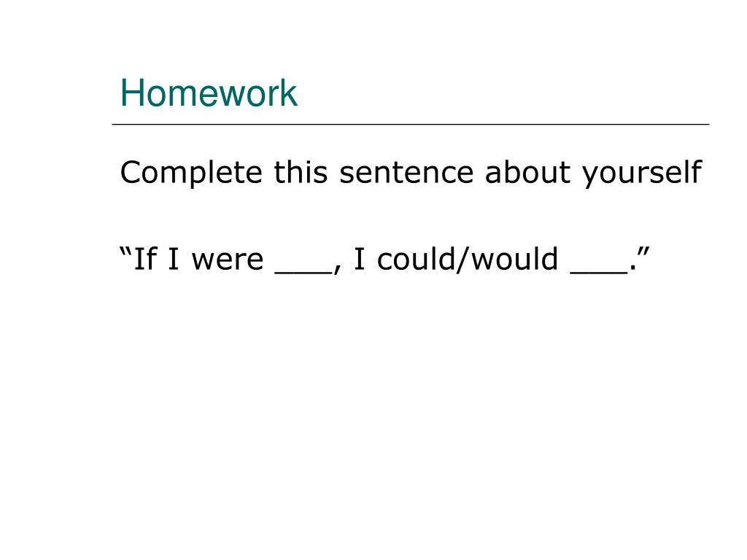Click the letter H in Homework
The width and height of the screenshot is (747, 560).
133,93
